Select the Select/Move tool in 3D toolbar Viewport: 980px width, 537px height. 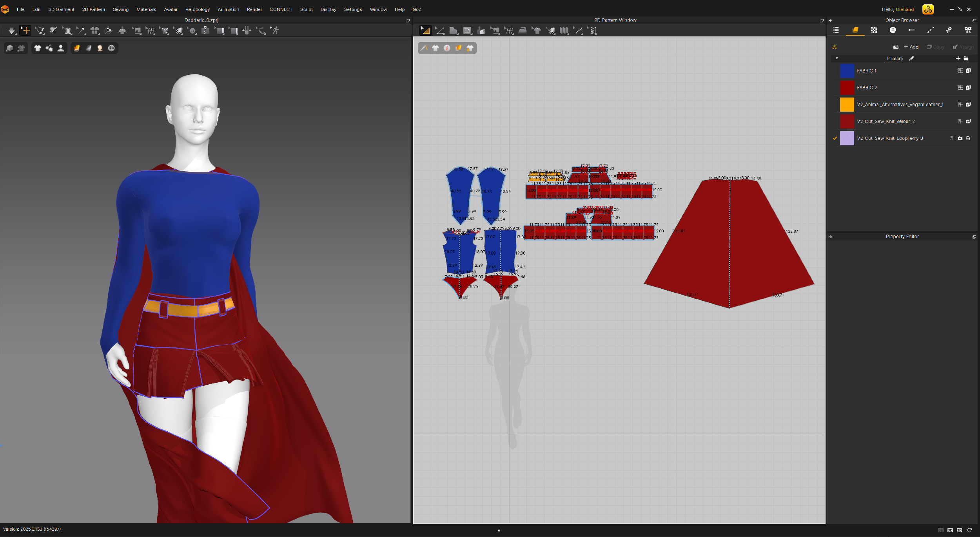point(25,31)
